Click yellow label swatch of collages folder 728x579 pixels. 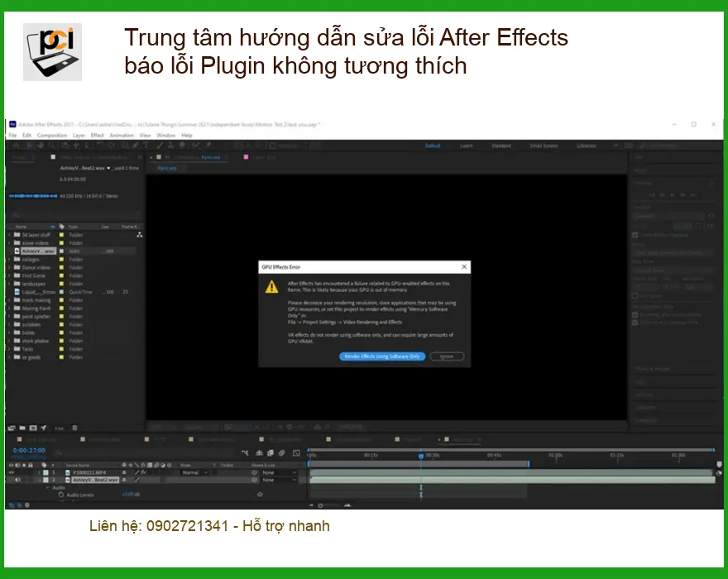pos(61,260)
